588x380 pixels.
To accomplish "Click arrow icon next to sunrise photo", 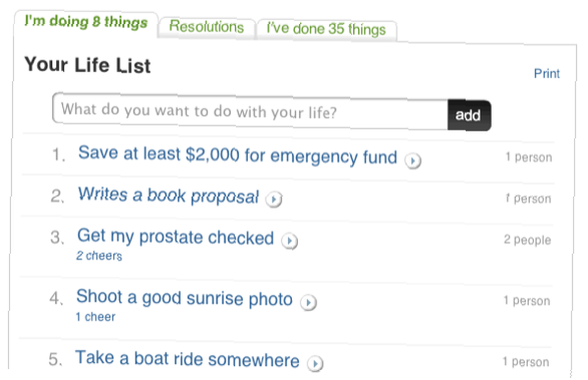I will pos(308,302).
